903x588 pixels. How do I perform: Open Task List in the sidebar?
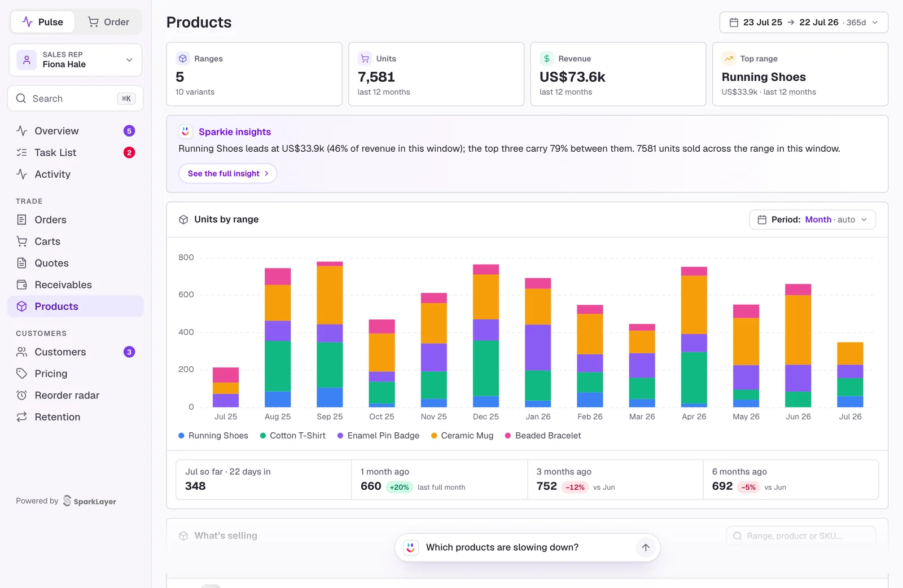76,152
